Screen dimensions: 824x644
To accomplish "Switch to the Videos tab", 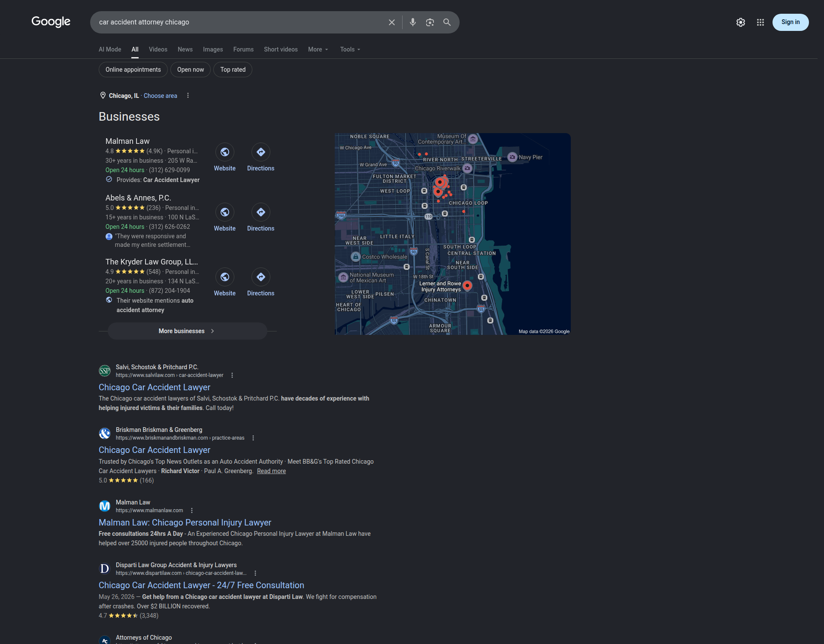I will (x=158, y=49).
